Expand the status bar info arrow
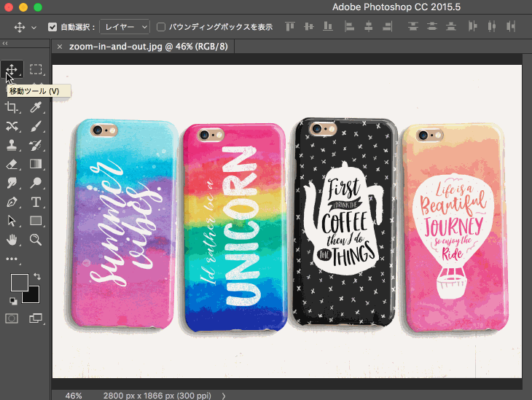 tap(223, 396)
